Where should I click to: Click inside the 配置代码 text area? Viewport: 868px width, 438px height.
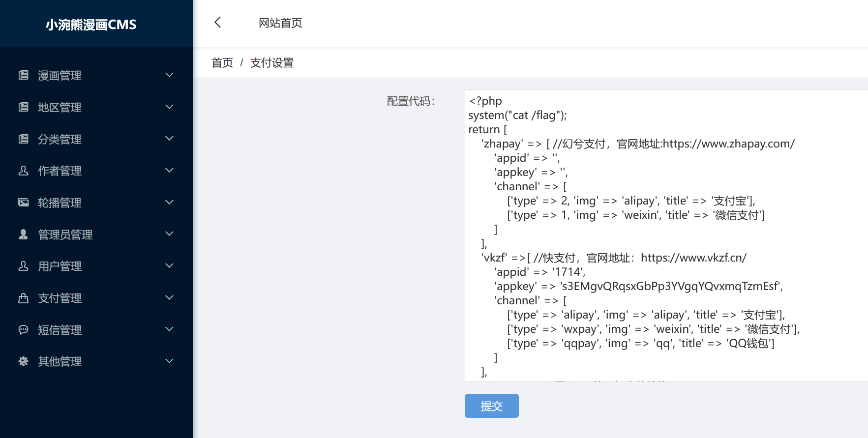click(666, 235)
